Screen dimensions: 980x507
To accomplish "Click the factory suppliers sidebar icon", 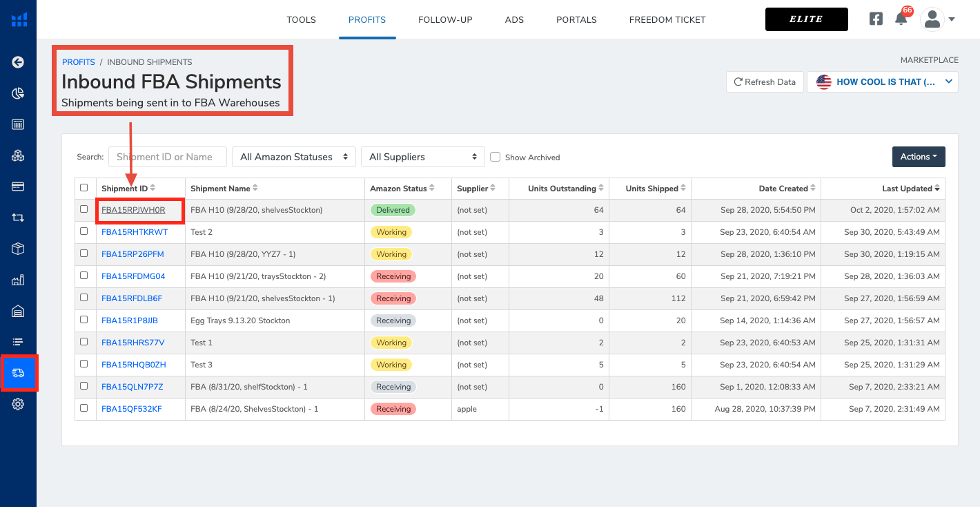I will coord(18,280).
